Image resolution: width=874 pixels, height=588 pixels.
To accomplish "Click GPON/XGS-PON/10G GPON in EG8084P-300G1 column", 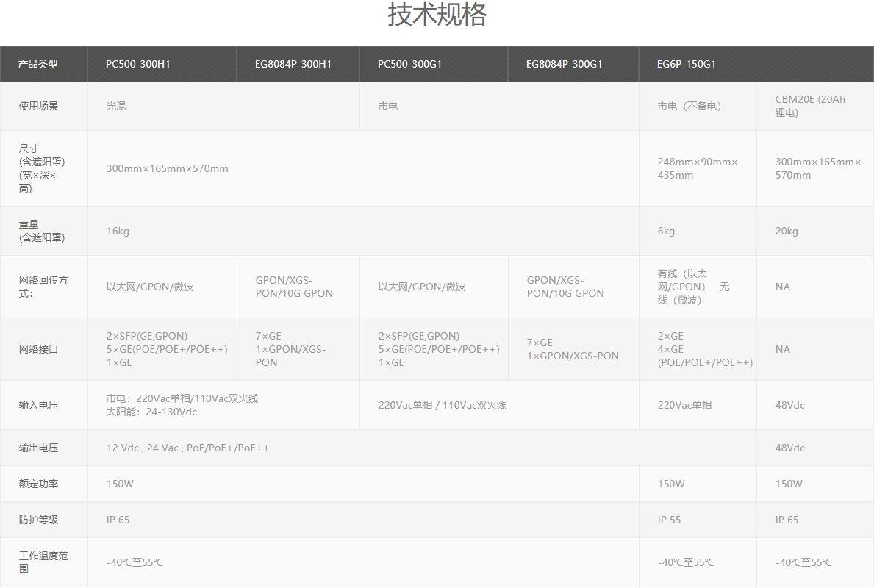I will pos(573,287).
